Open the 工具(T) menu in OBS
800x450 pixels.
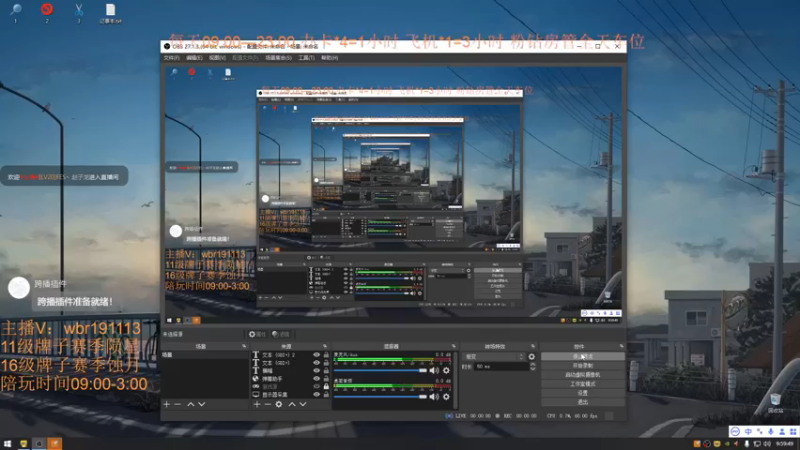click(x=307, y=58)
